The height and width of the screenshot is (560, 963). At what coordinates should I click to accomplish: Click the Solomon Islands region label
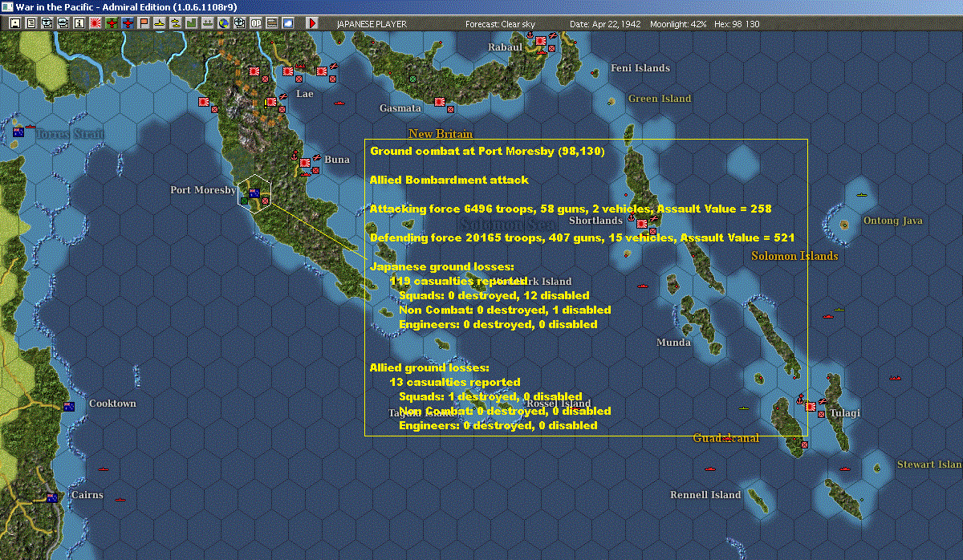tap(794, 256)
